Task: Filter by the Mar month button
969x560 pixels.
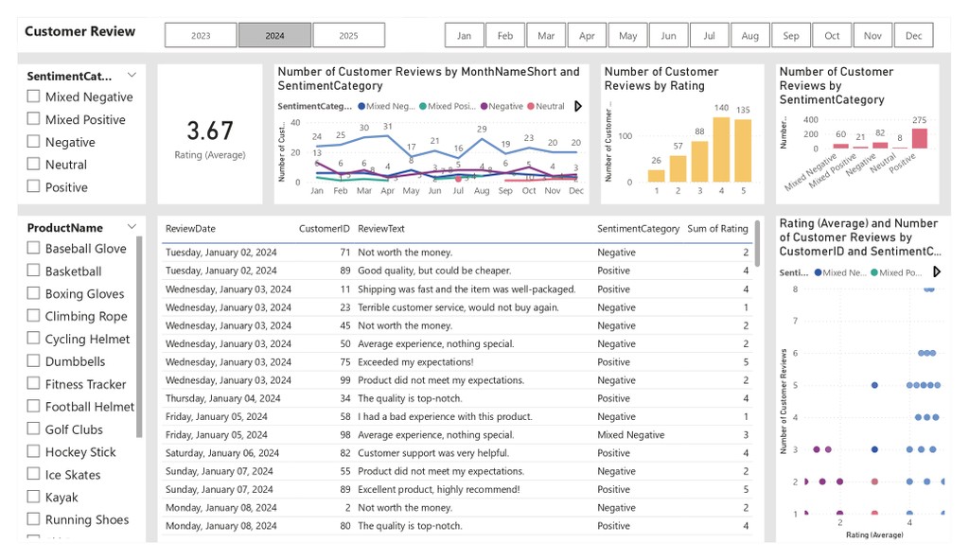Action: 546,35
